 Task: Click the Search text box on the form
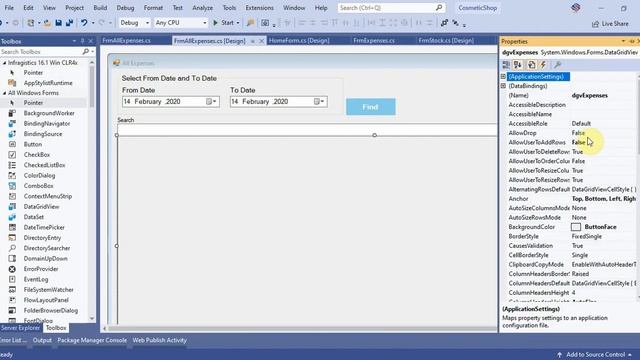307,129
